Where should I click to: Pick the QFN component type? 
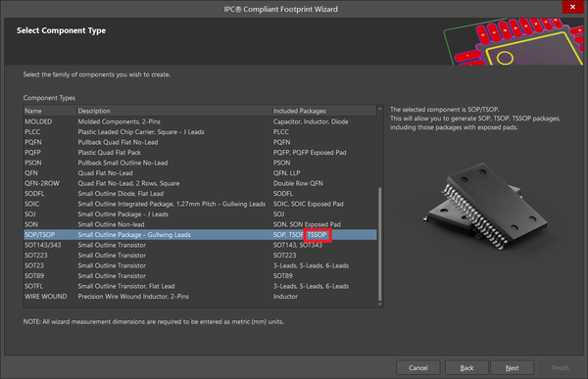tap(200, 173)
